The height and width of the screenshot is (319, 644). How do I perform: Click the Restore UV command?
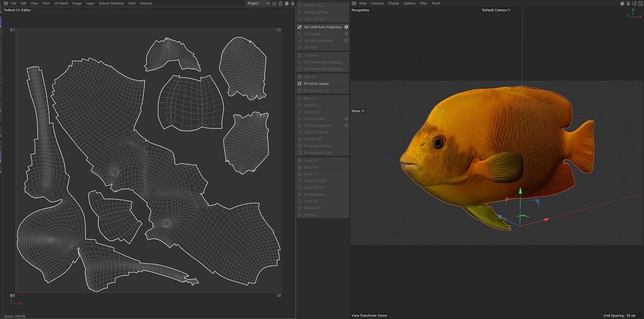[323, 208]
